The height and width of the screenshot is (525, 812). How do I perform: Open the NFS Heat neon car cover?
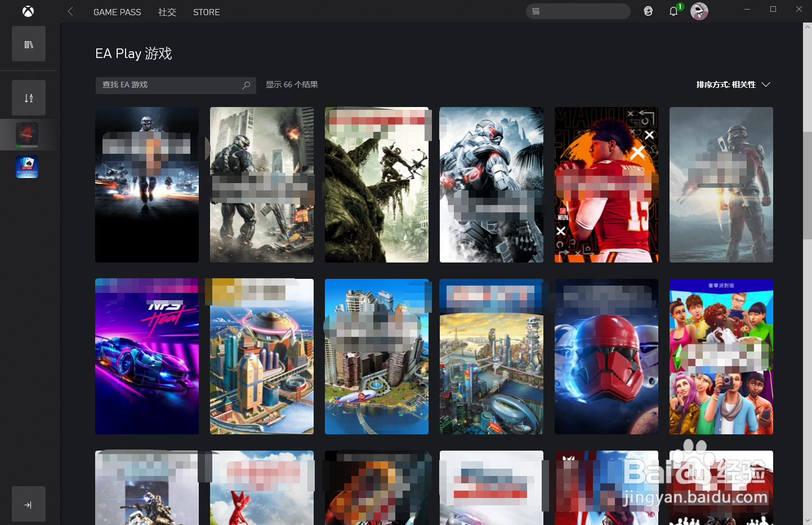tap(147, 356)
